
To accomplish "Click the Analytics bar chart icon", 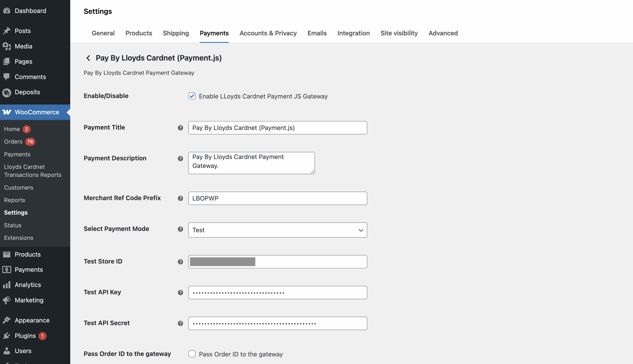I will tap(7, 285).
